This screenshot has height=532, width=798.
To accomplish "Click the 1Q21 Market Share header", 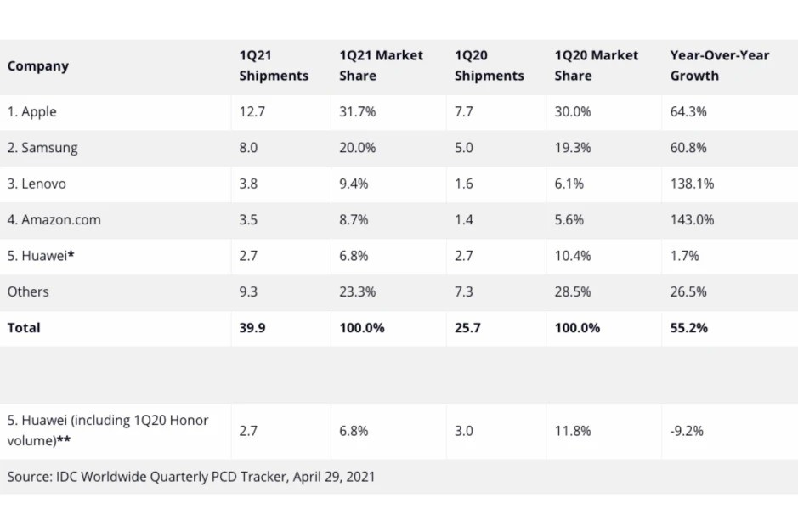I will coord(381,66).
